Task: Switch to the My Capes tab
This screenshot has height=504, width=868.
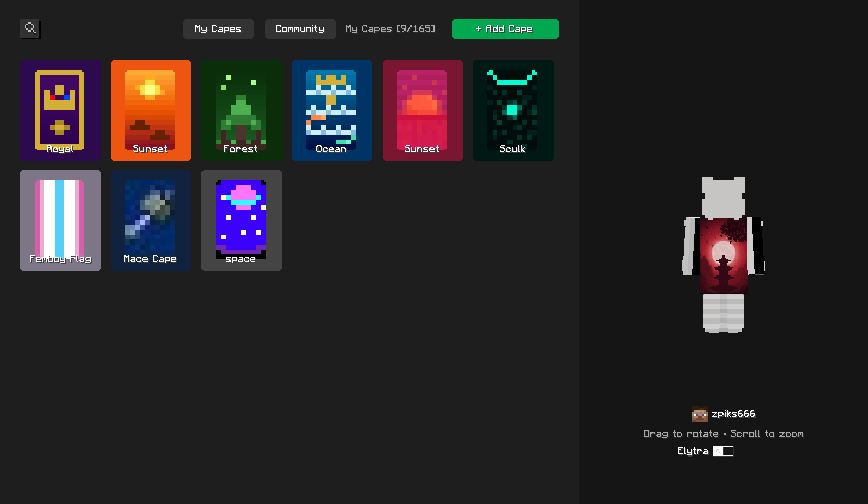Action: 218,29
